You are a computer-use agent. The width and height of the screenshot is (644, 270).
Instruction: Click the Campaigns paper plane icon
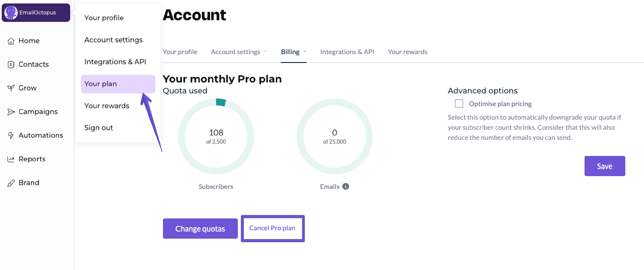[x=11, y=112]
